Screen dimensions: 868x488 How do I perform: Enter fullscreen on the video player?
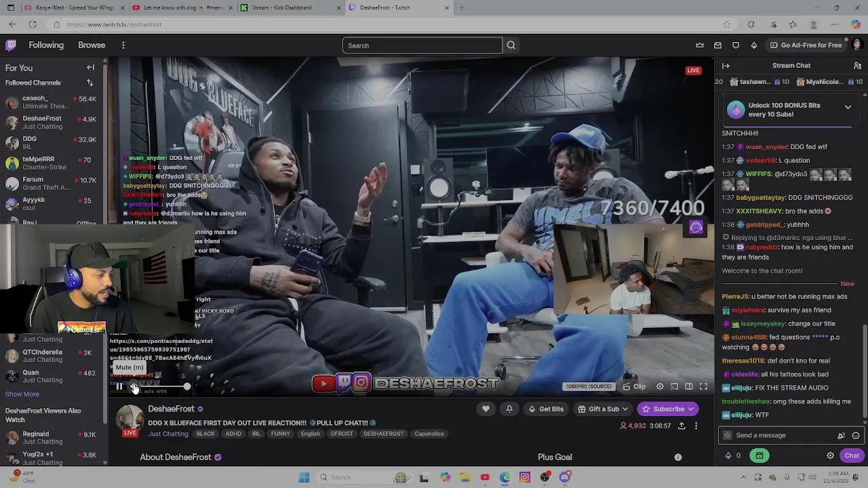click(x=703, y=386)
